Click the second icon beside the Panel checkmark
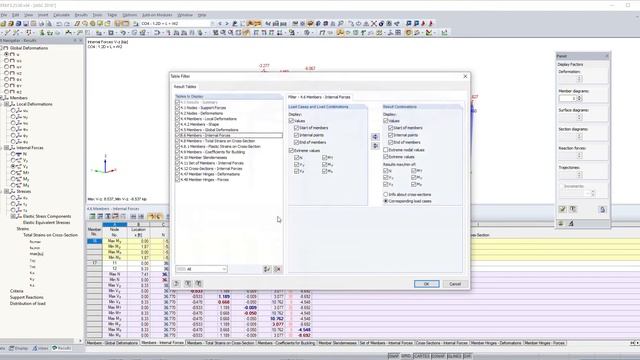 [573, 209]
